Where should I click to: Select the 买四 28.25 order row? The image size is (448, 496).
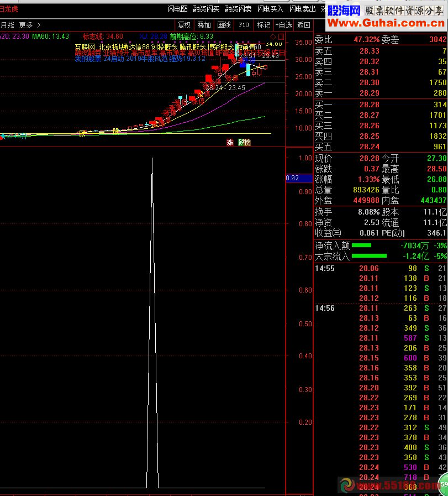381,137
